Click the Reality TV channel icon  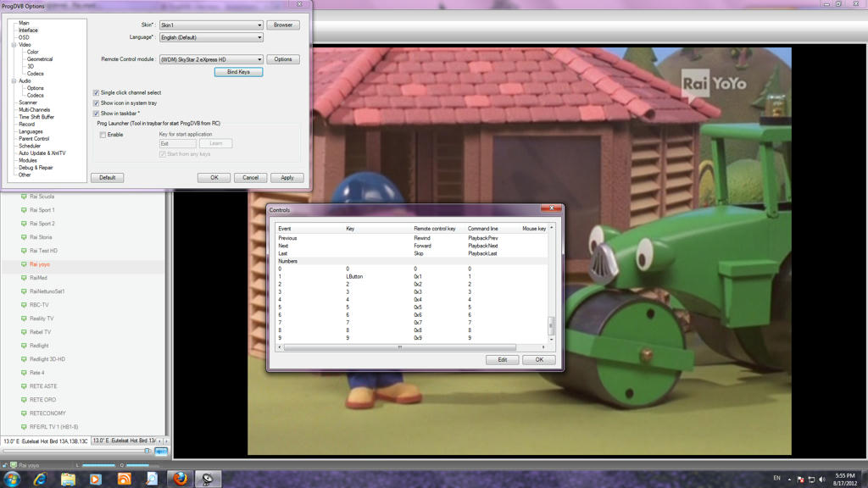coord(24,319)
